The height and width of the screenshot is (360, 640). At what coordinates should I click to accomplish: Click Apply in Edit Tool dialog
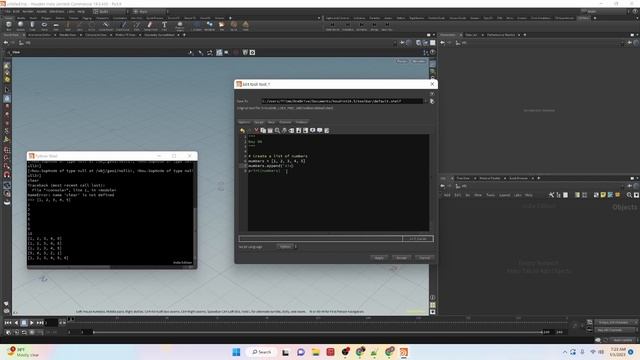[x=379, y=258]
